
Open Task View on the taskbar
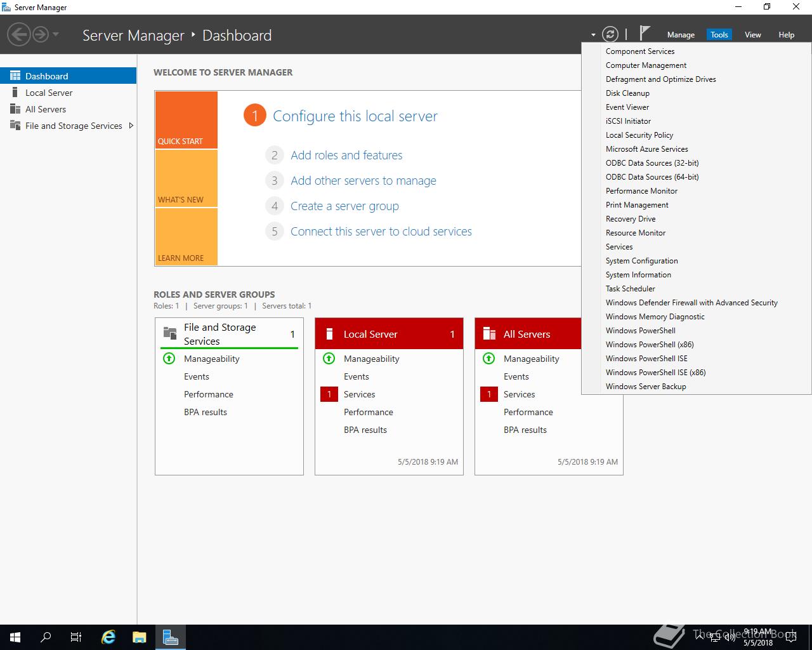[x=76, y=637]
